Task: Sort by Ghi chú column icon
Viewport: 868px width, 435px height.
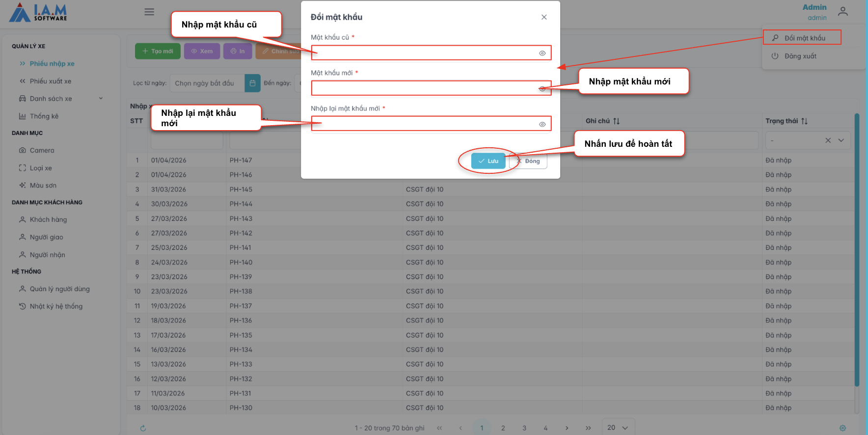Action: click(x=616, y=121)
